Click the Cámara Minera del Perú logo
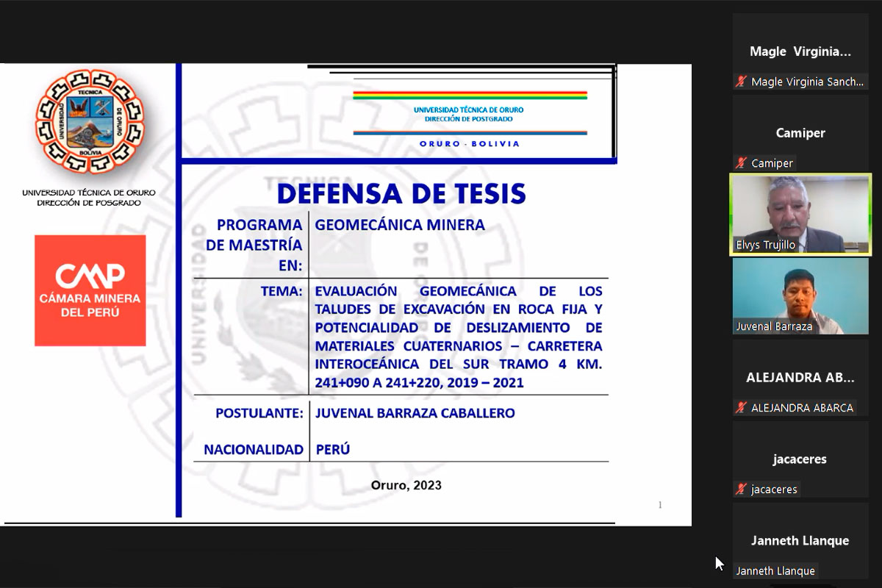This screenshot has width=882, height=588. click(x=90, y=290)
